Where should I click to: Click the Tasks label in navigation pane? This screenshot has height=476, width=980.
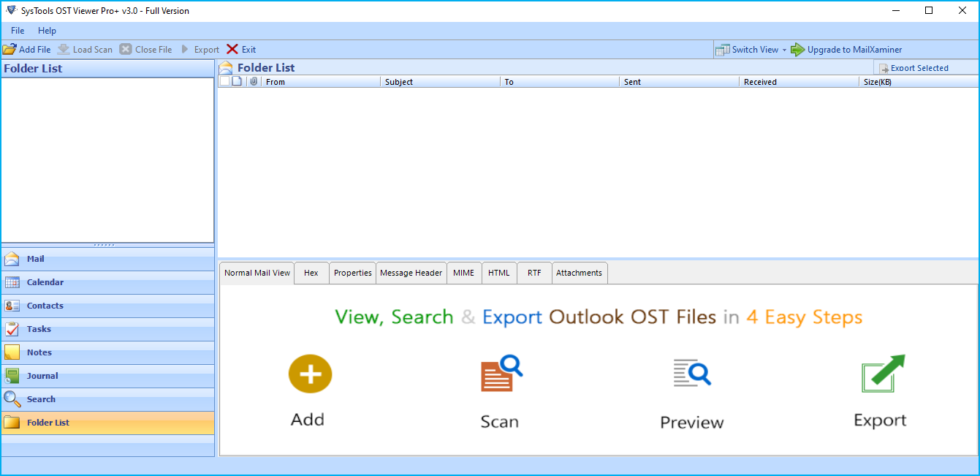(39, 329)
